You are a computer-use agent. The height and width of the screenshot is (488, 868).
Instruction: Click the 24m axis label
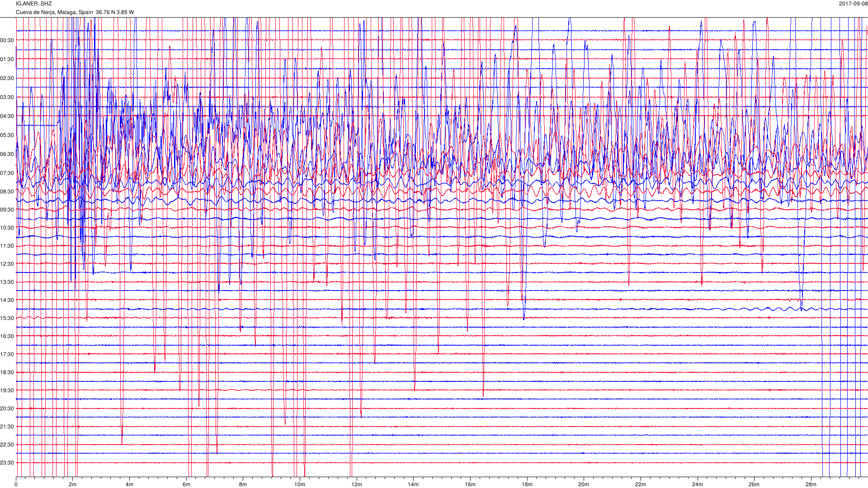point(698,484)
